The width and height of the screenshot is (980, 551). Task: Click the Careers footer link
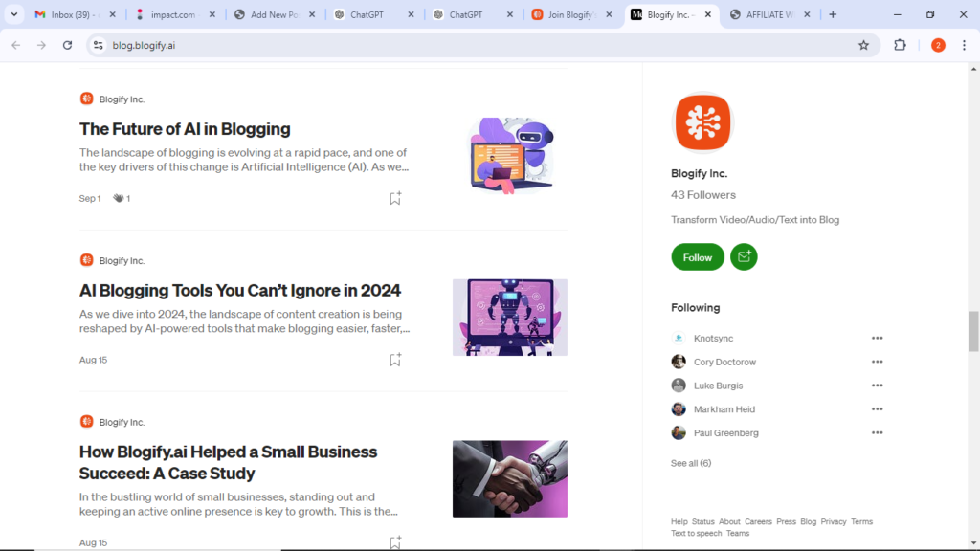[758, 521]
